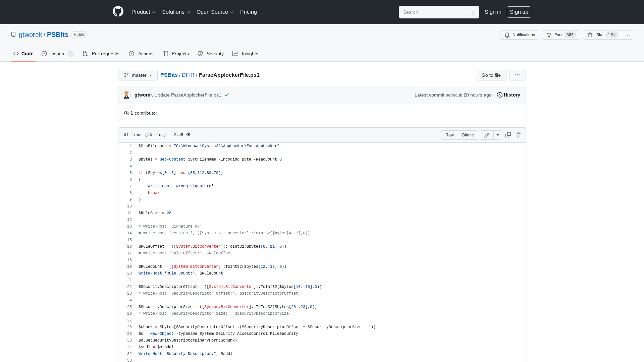Open the Security tab
Viewport: 644px width, 362px height.
(211, 54)
